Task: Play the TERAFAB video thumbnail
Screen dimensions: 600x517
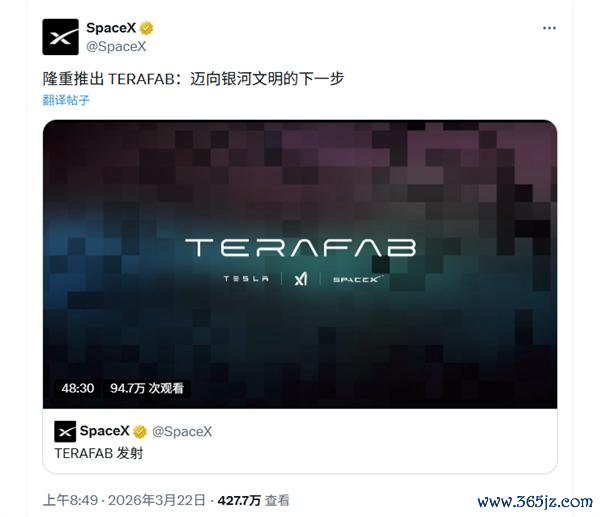Action: coord(300,264)
